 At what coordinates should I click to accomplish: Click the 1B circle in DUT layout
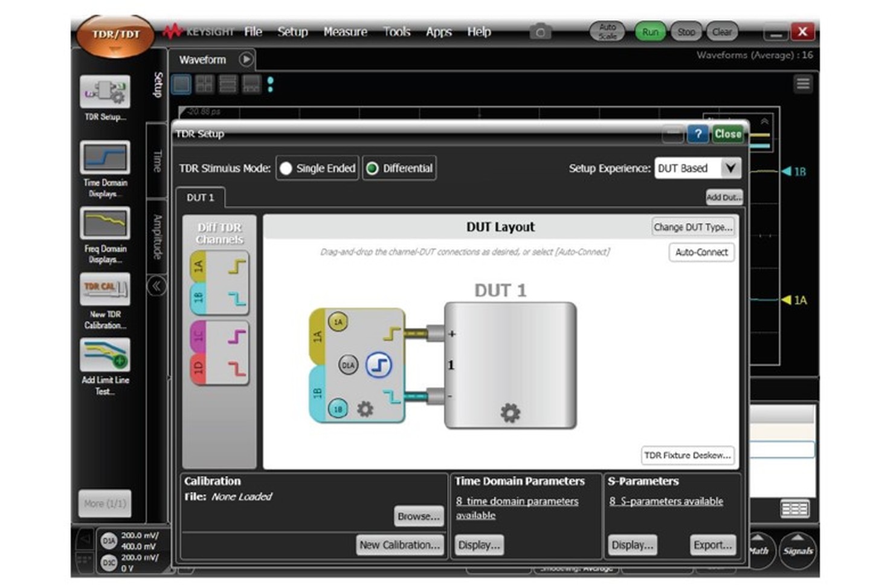point(338,409)
